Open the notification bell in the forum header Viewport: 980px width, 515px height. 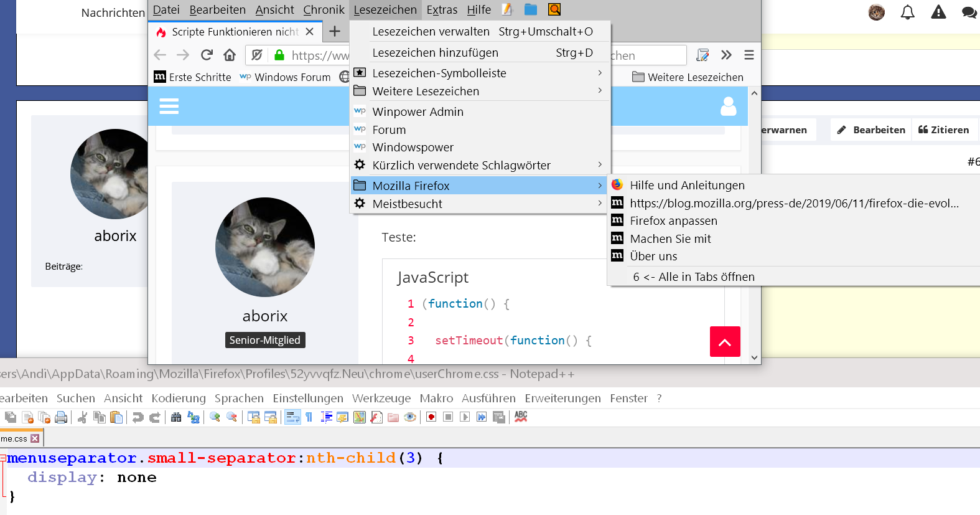coord(907,12)
